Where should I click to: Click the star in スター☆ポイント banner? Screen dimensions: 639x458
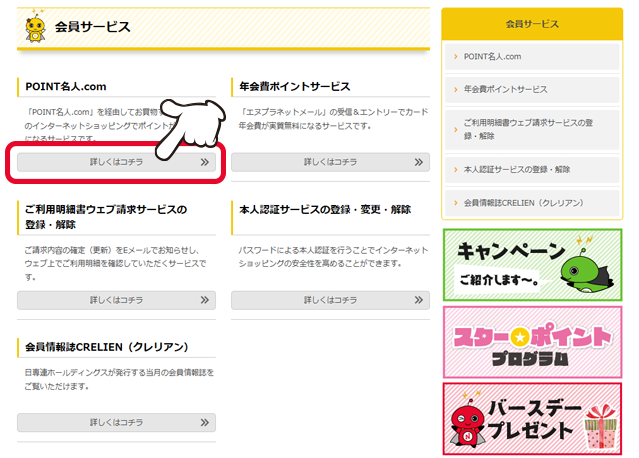520,337
